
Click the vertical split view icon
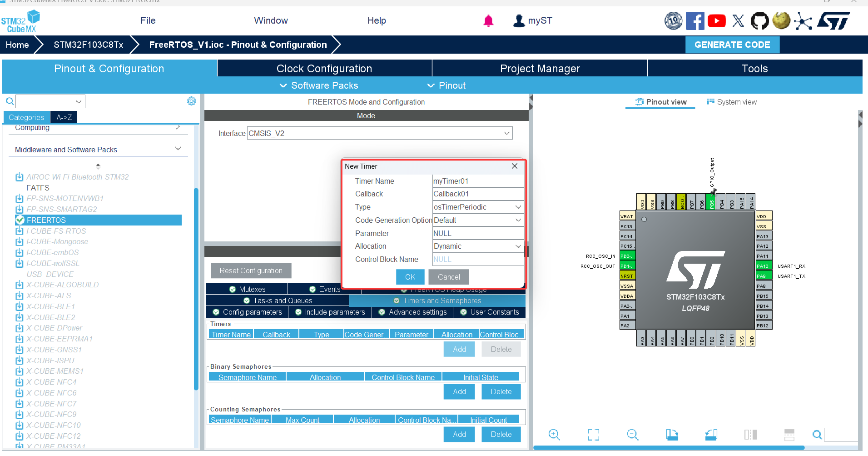(x=750, y=435)
